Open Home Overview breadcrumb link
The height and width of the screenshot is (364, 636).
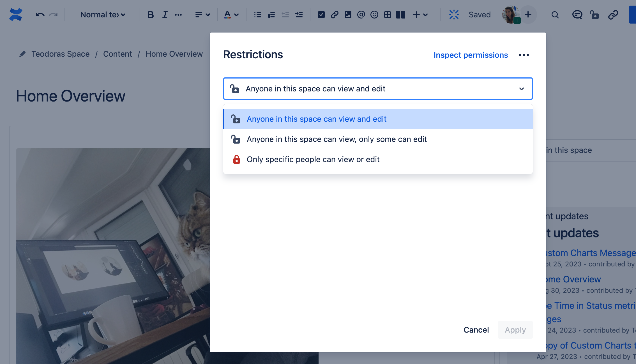(x=174, y=54)
